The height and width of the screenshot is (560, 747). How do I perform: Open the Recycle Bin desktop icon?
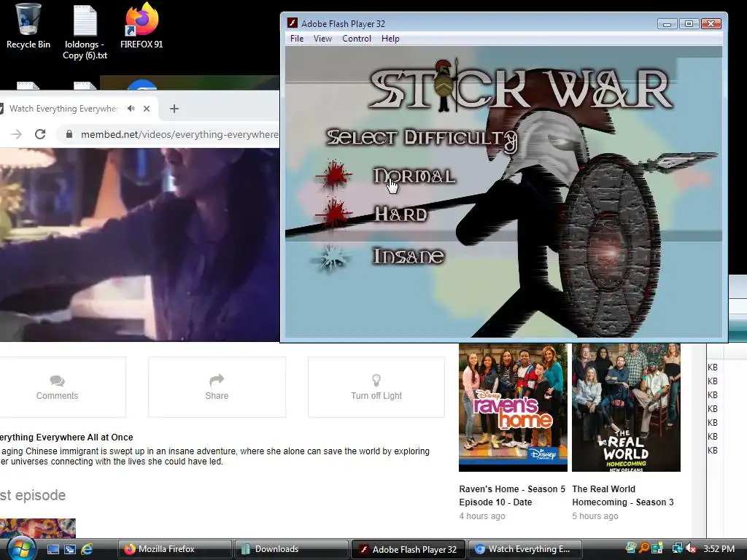pos(28,26)
